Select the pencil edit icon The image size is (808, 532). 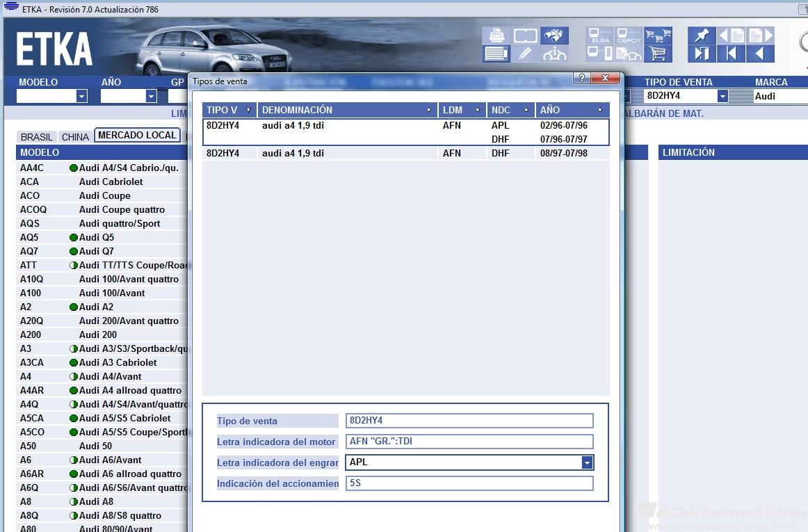[x=525, y=54]
